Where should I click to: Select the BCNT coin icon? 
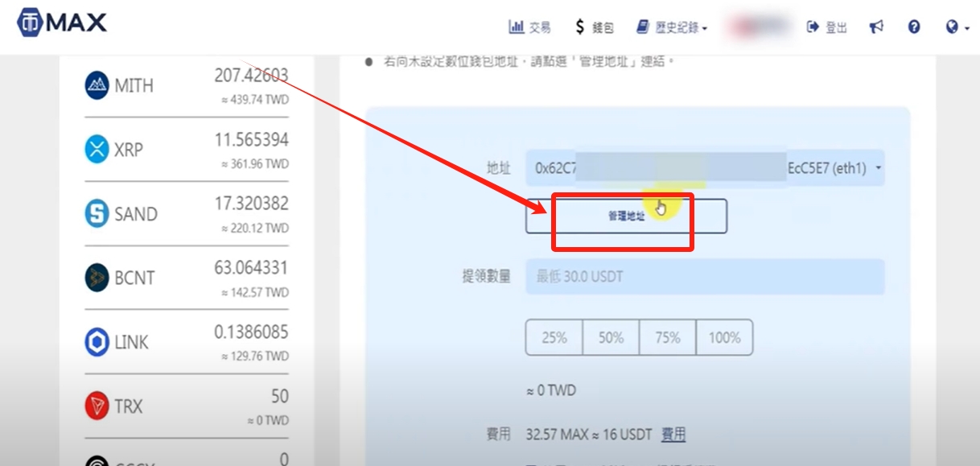click(97, 278)
